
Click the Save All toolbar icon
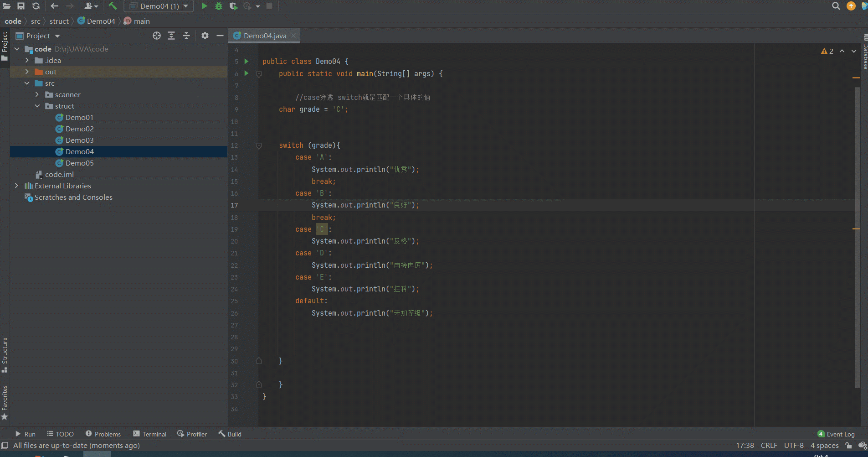pos(21,6)
